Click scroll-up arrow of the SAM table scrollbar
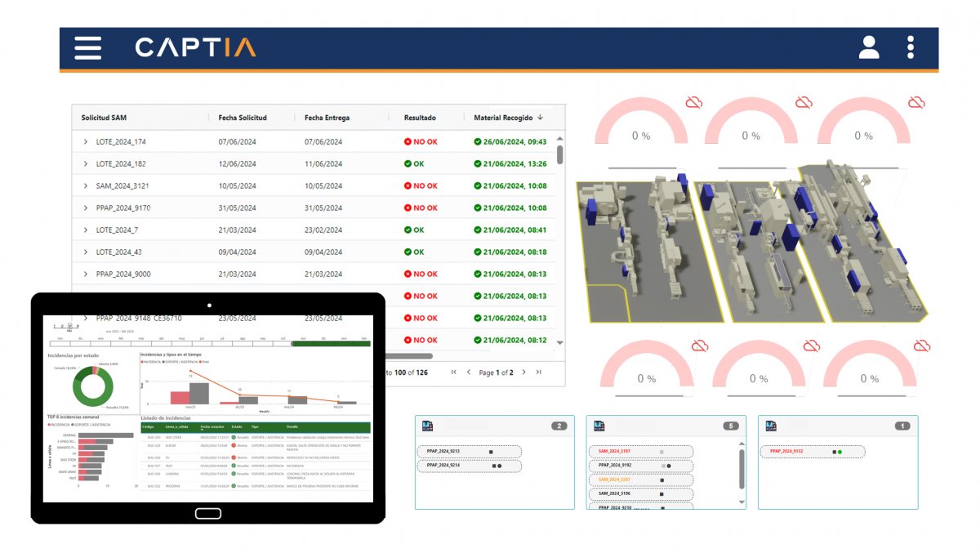Viewport: 980px width, 549px height. tap(559, 141)
